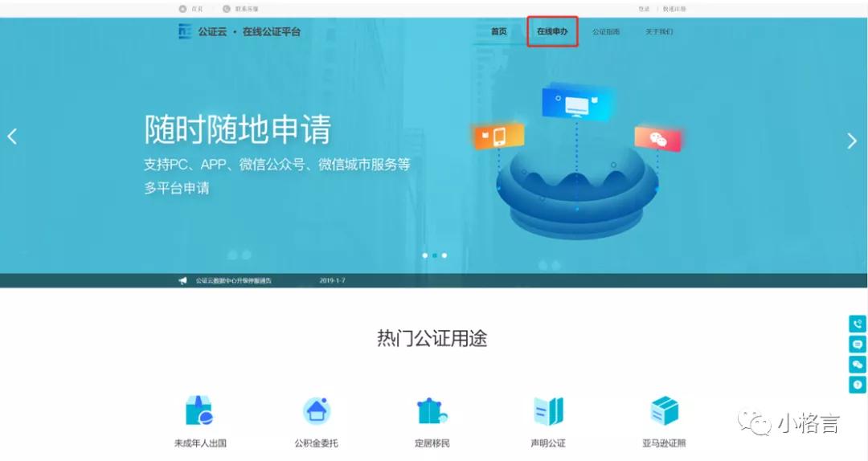Image resolution: width=868 pixels, height=461 pixels.
Task: Open the message chat sidebar icon
Action: click(x=858, y=345)
